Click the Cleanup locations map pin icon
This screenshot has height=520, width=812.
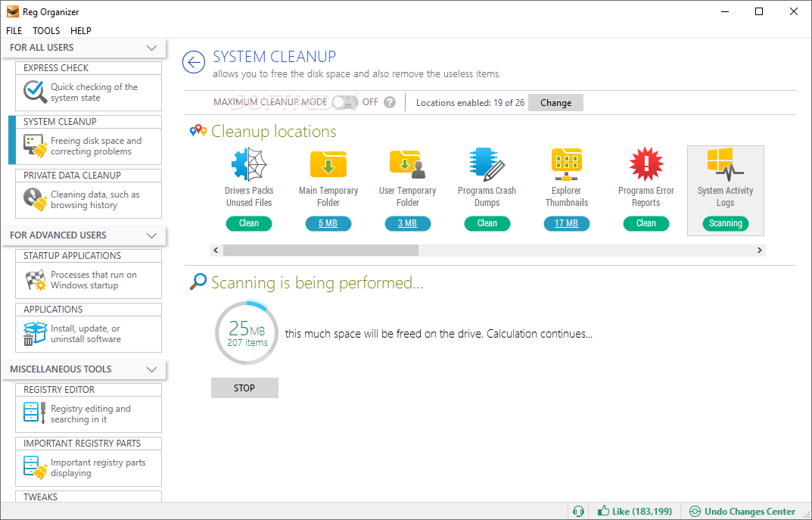[198, 131]
